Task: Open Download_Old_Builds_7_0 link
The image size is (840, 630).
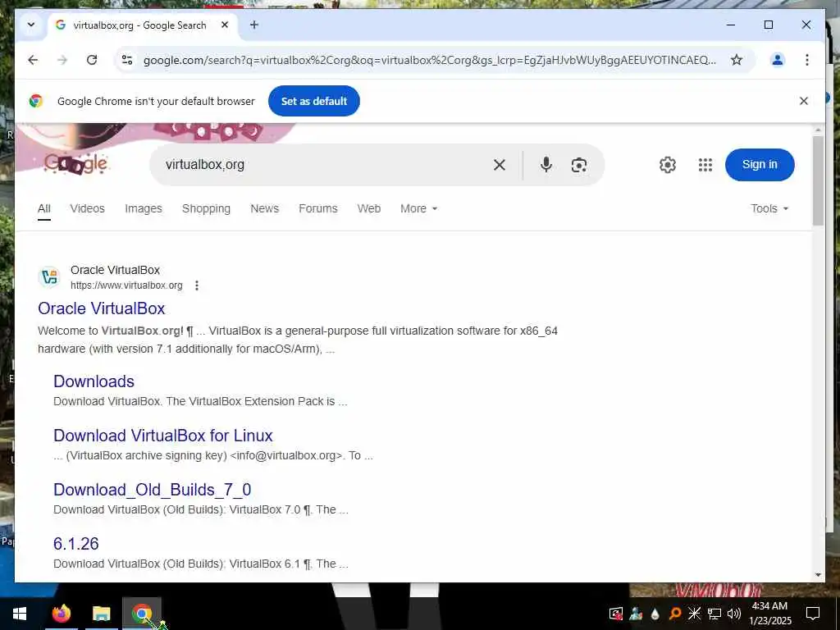Action: coord(152,490)
